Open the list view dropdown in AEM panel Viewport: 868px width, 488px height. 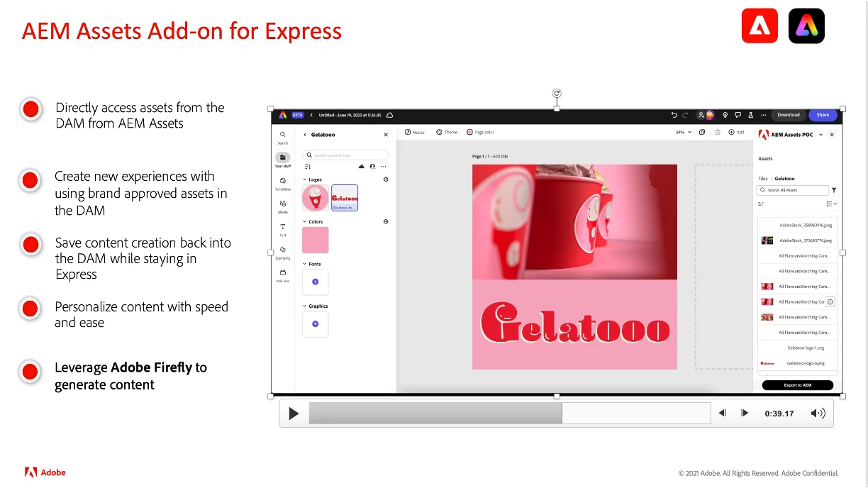point(832,204)
